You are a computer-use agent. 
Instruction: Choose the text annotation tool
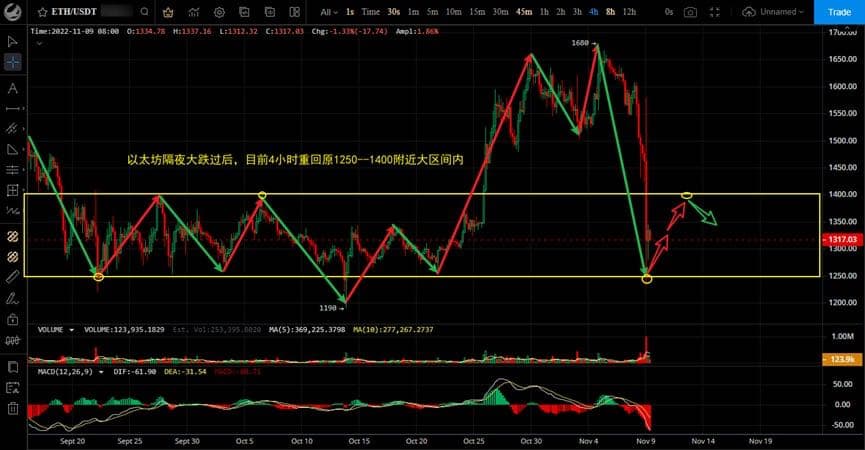tap(13, 87)
